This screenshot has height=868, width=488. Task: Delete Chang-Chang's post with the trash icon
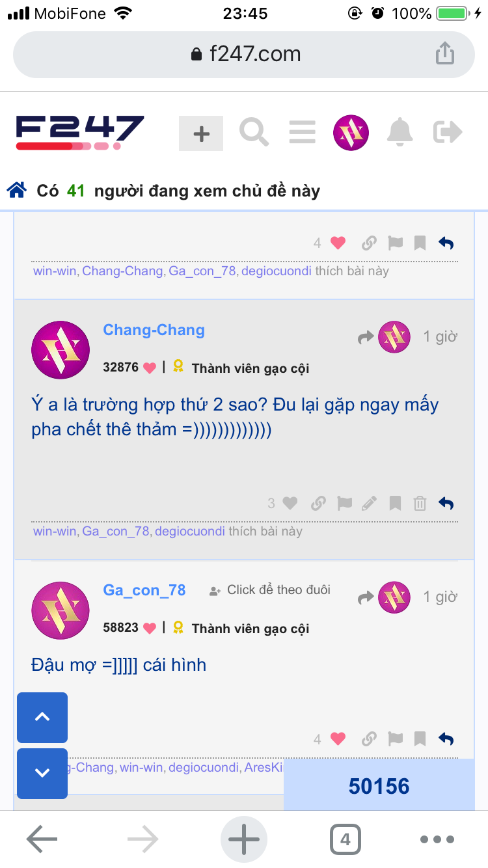tap(420, 503)
